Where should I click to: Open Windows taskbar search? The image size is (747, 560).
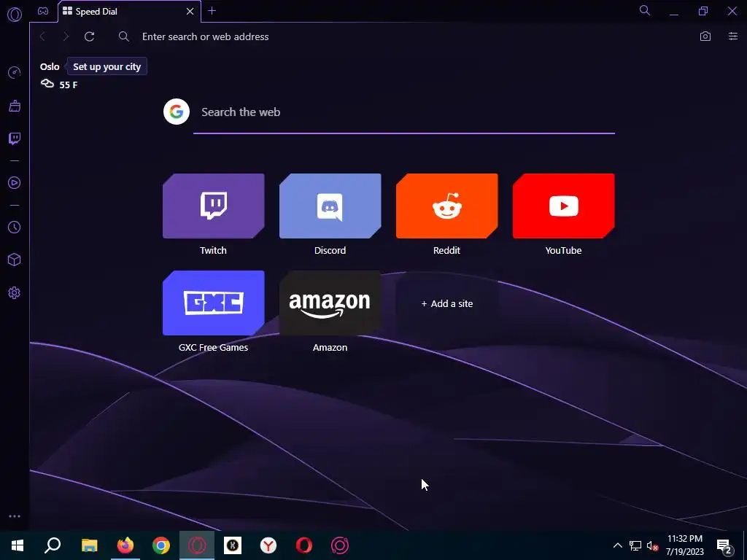pyautogui.click(x=53, y=545)
